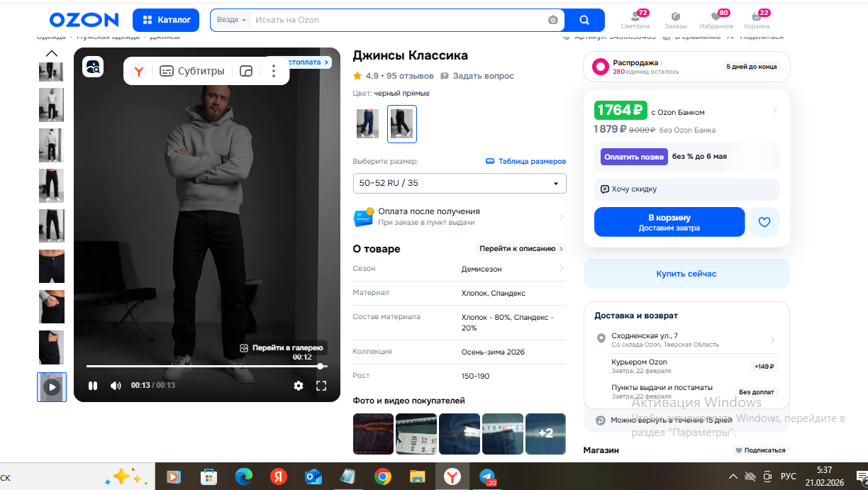
Task: Open the three-dots overlay menu
Action: click(x=274, y=71)
